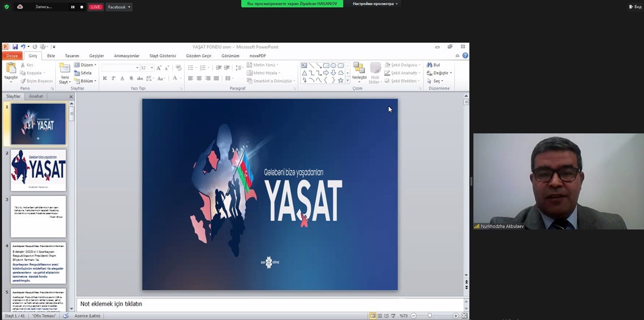Click the %73 zoom level button
Image resolution: width=644 pixels, height=320 pixels.
[x=404, y=316]
